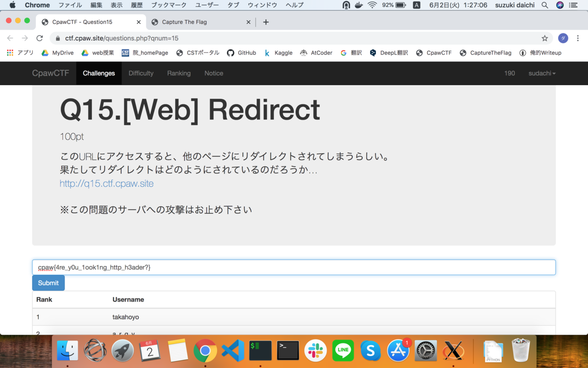Open the ウィンドウ menu

[x=262, y=5]
